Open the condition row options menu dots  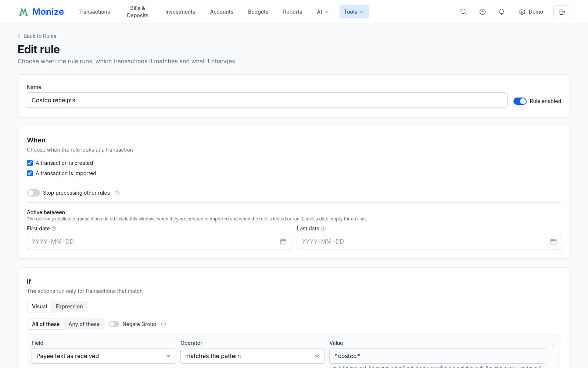[553, 346]
